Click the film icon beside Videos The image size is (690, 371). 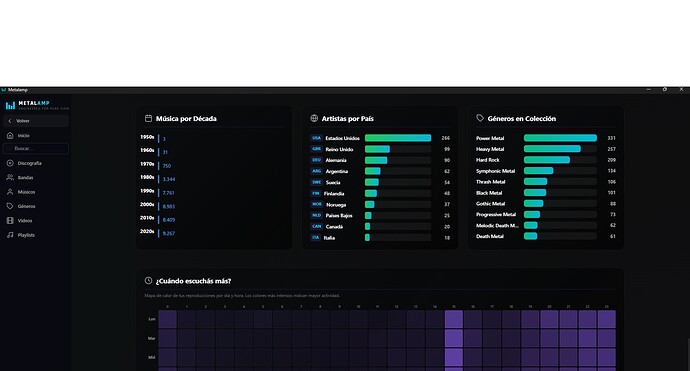[10, 220]
